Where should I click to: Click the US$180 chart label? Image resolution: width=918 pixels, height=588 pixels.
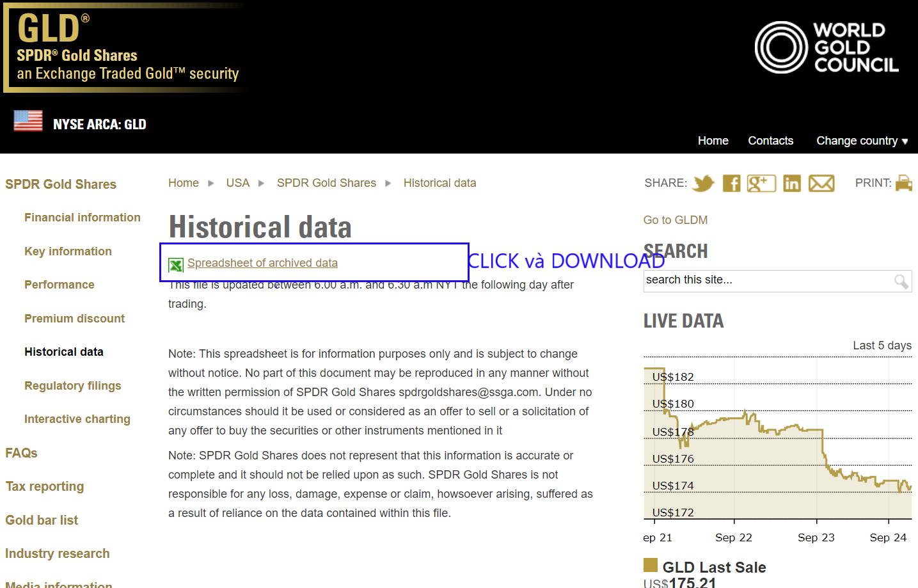tap(673, 404)
